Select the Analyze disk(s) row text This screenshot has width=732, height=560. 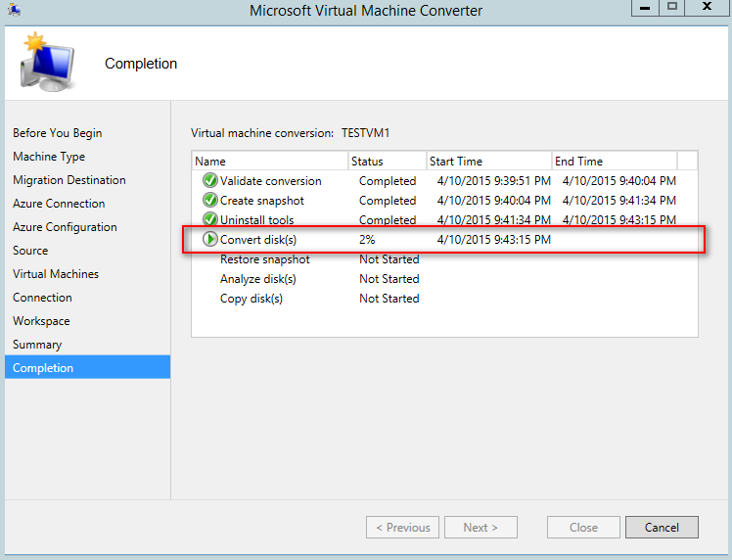[258, 279]
